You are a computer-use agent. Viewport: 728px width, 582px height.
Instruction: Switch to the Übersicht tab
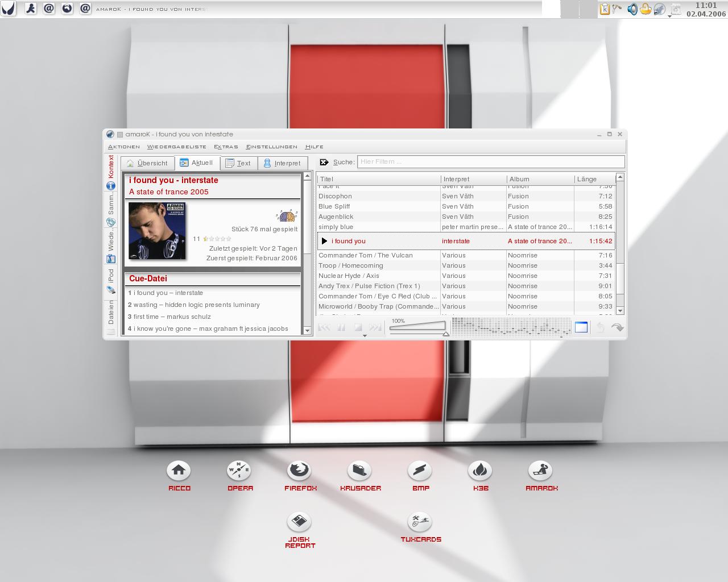(x=147, y=163)
